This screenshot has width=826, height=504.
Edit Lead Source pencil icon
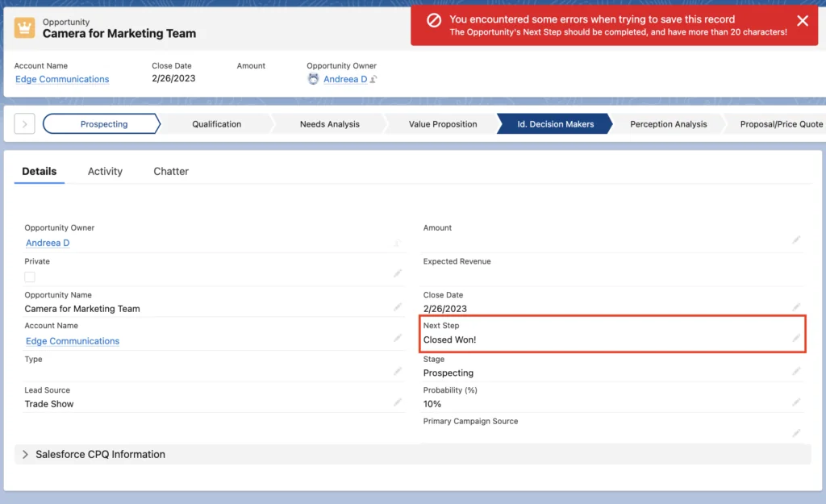click(398, 402)
